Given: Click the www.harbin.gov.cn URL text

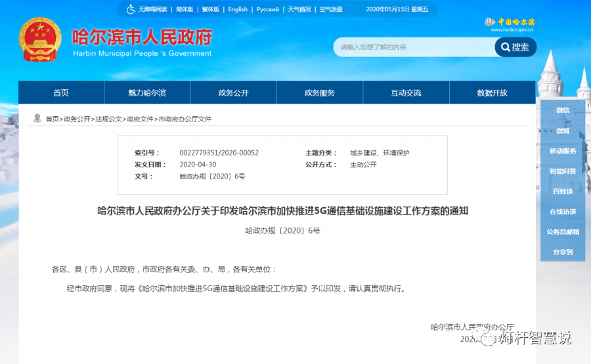Looking at the screenshot, I should pos(512,30).
